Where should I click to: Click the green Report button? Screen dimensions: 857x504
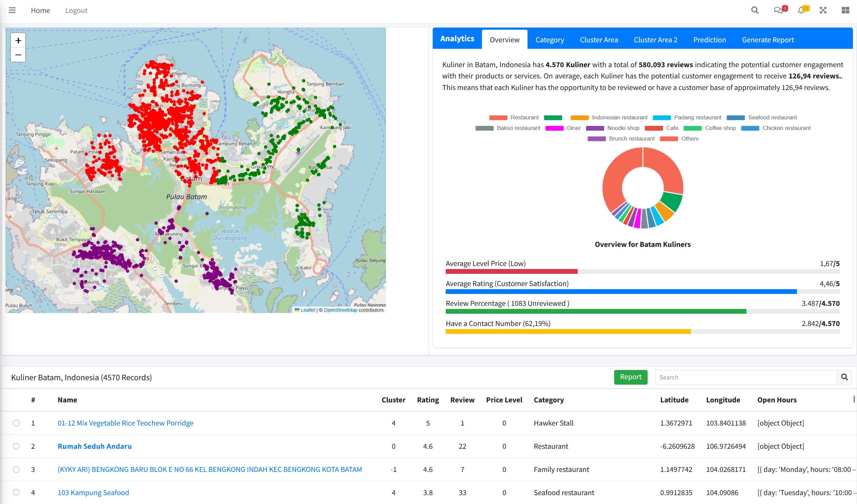coord(630,377)
